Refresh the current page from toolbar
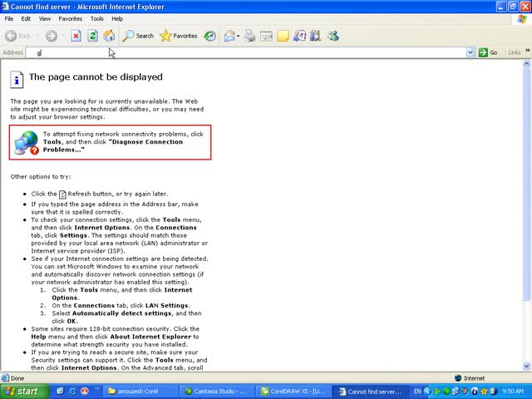Viewport: 532px width, 399px height. click(x=92, y=36)
